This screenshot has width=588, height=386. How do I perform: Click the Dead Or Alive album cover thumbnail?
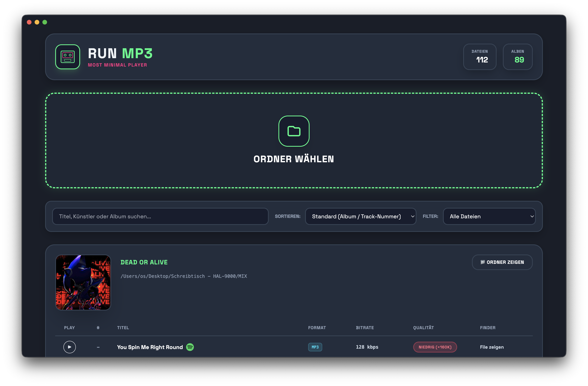[83, 282]
